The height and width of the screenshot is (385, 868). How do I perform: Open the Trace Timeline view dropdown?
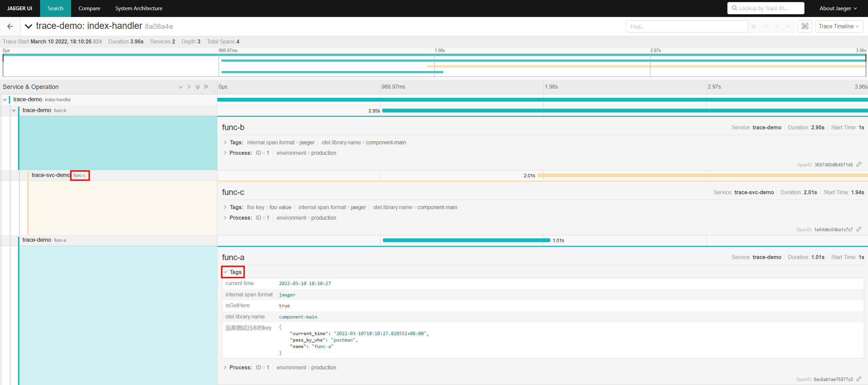(x=839, y=26)
